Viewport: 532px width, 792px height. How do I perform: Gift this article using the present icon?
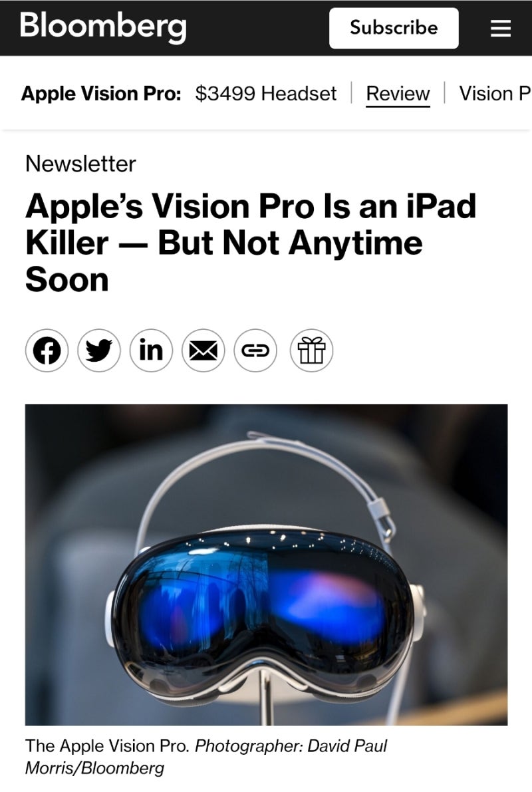(311, 350)
